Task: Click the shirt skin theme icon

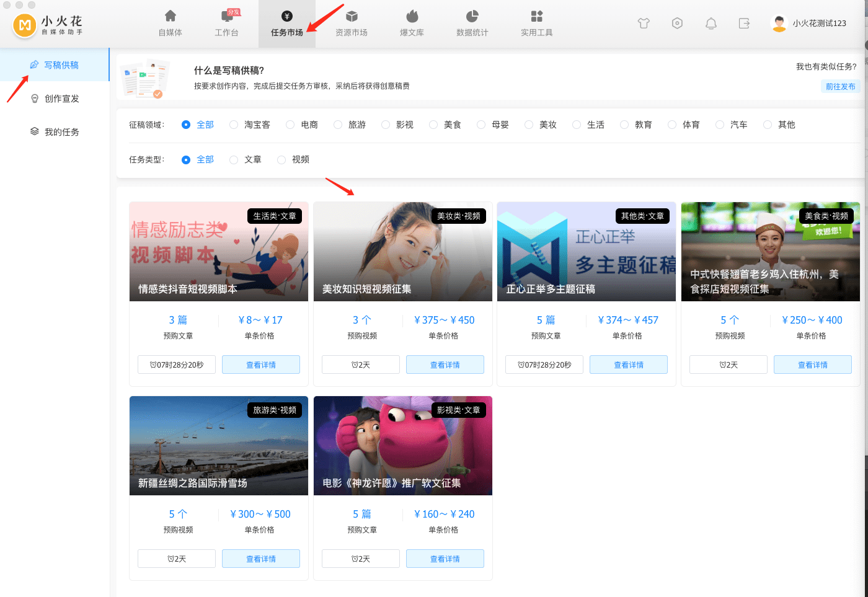Action: 644,24
